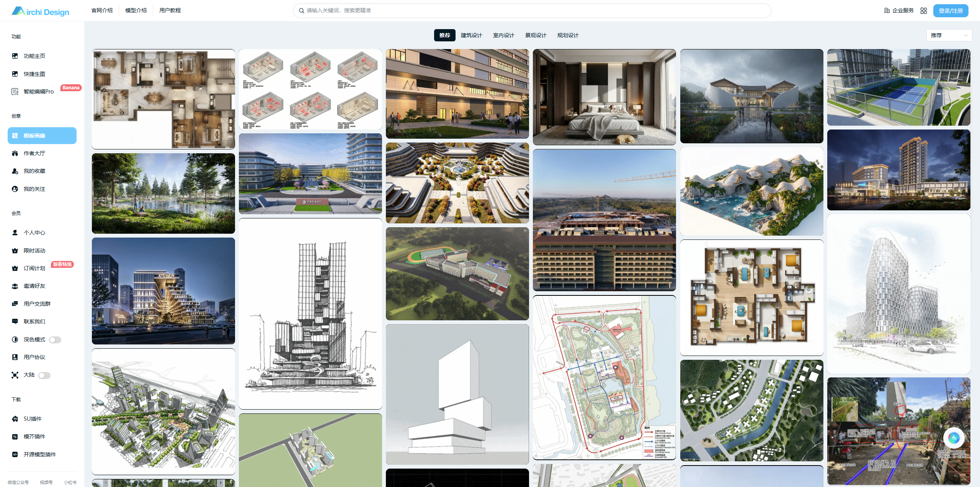Click the keyword search input field
This screenshot has height=487, width=980.
click(532, 11)
